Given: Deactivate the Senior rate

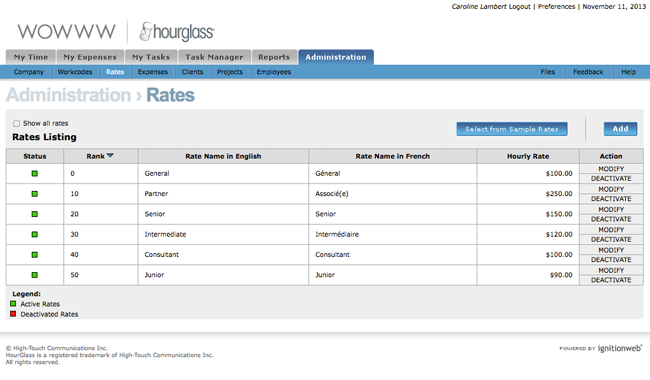Looking at the screenshot, I should coord(611,219).
